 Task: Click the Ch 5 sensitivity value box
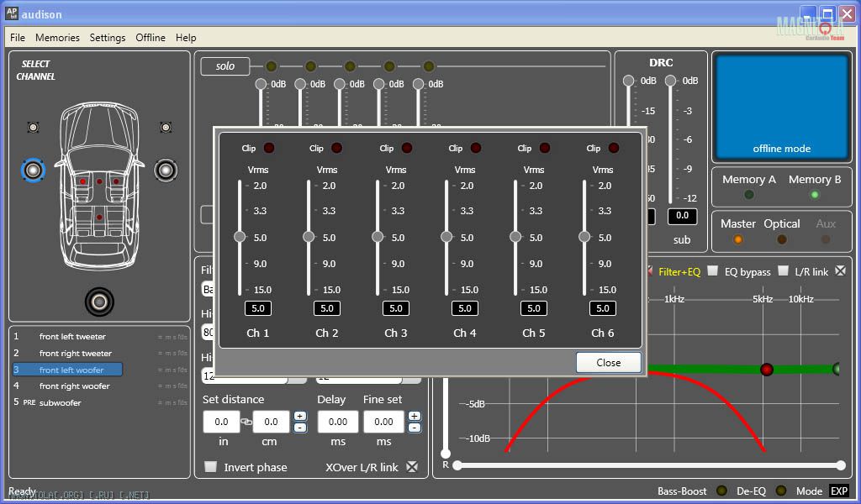[x=534, y=308]
